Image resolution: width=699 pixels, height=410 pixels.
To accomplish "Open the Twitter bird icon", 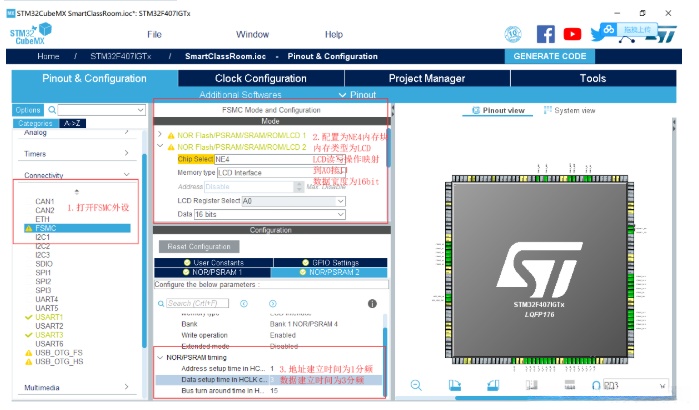I will tap(596, 35).
